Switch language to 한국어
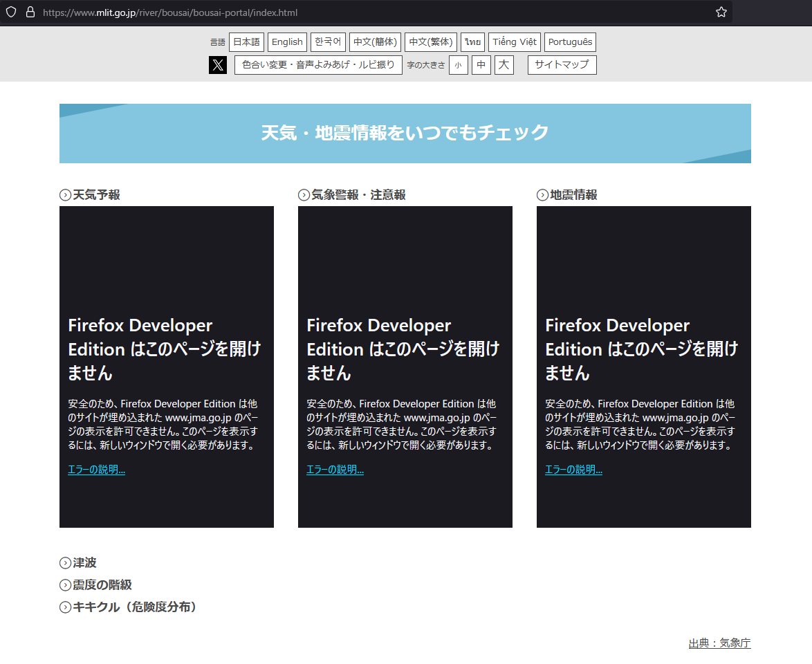The height and width of the screenshot is (664, 812). (328, 42)
